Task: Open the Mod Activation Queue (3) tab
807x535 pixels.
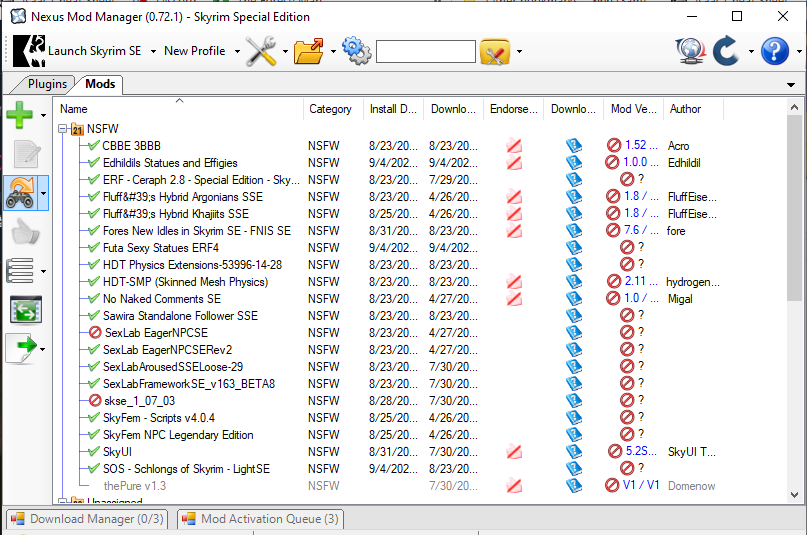Action: 262,519
